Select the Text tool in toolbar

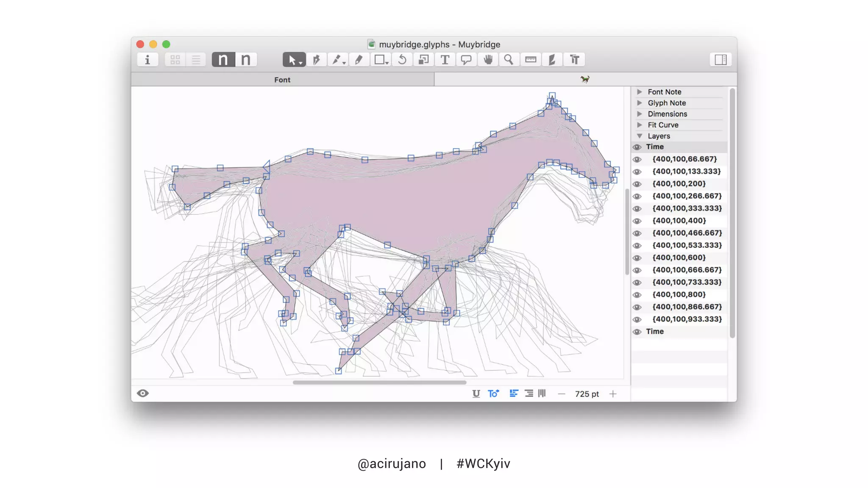click(445, 60)
